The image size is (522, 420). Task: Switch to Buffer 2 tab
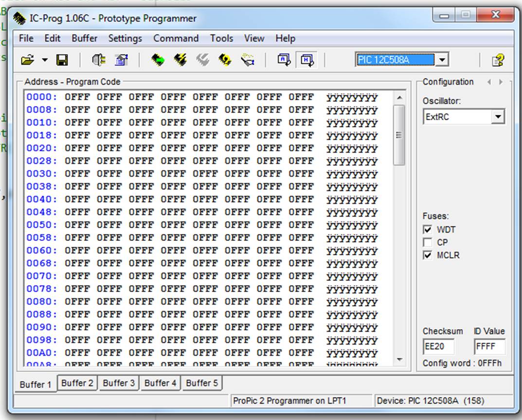pos(77,383)
